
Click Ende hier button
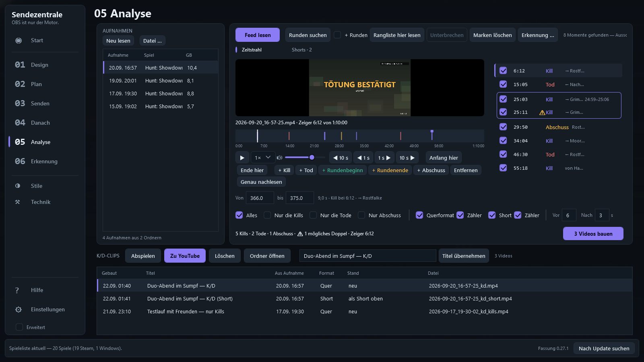point(252,170)
